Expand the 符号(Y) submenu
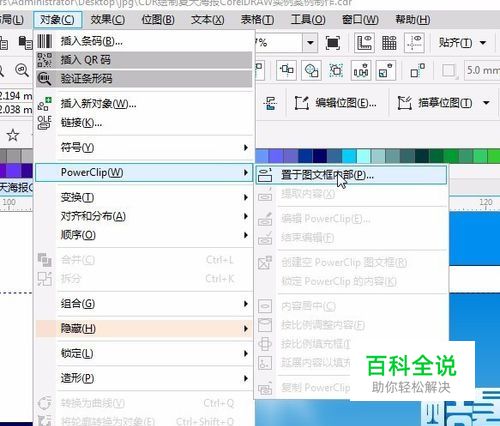The height and width of the screenshot is (426, 500). tap(144, 147)
